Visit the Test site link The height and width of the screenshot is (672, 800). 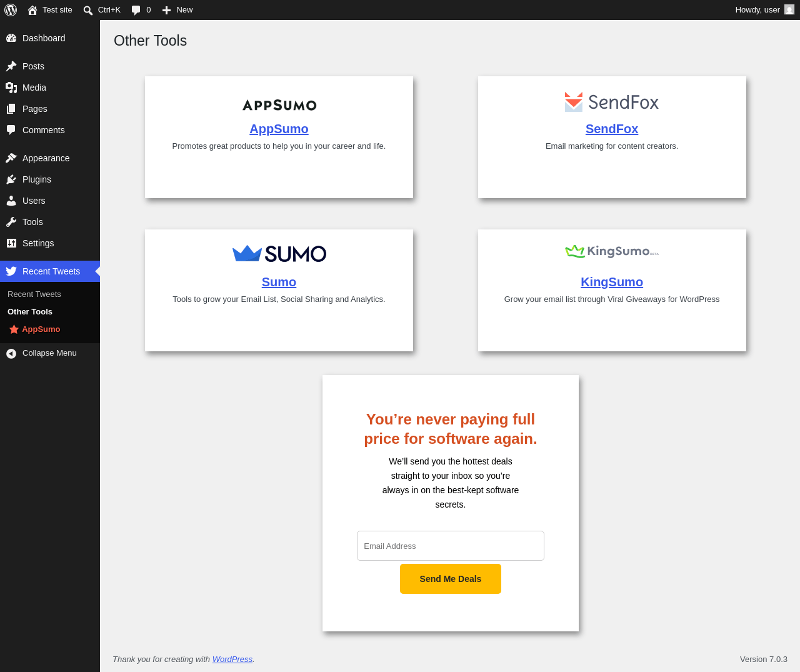[x=57, y=10]
